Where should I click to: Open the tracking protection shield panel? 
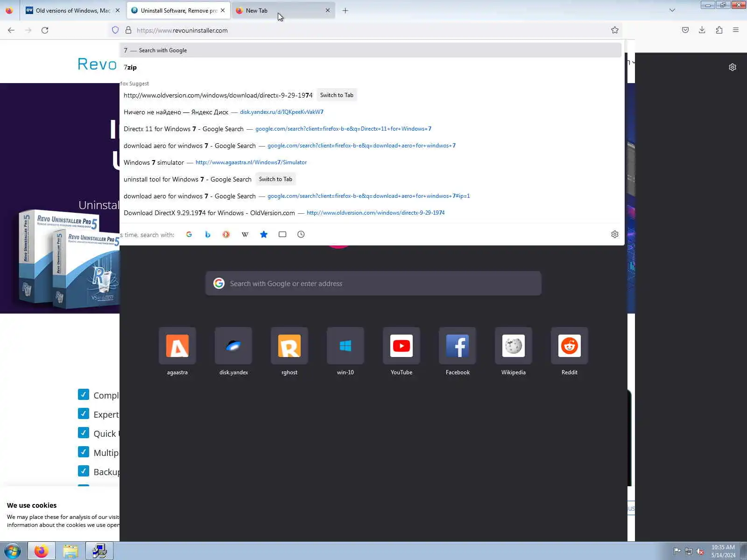(x=115, y=30)
